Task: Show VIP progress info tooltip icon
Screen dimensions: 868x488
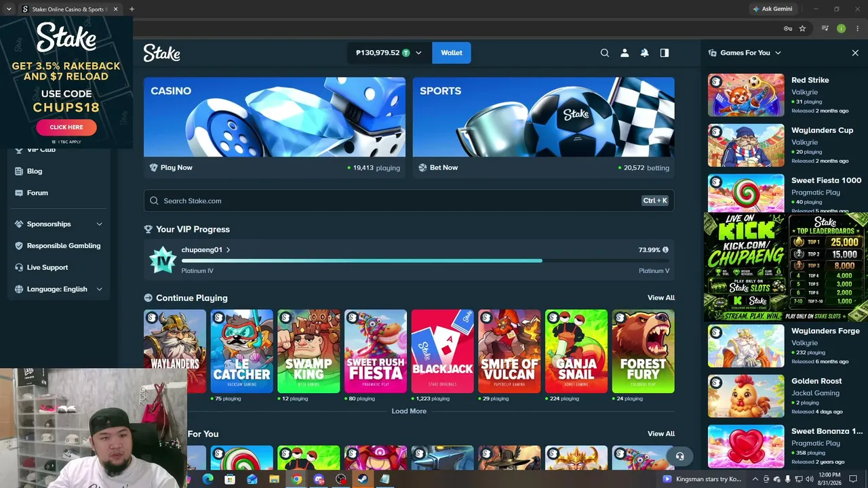Action: pyautogui.click(x=665, y=250)
